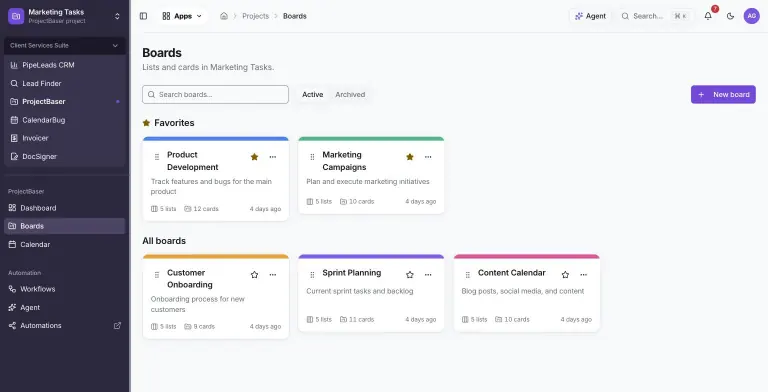The height and width of the screenshot is (392, 768).
Task: Click the Favorites section star icon
Action: click(146, 123)
